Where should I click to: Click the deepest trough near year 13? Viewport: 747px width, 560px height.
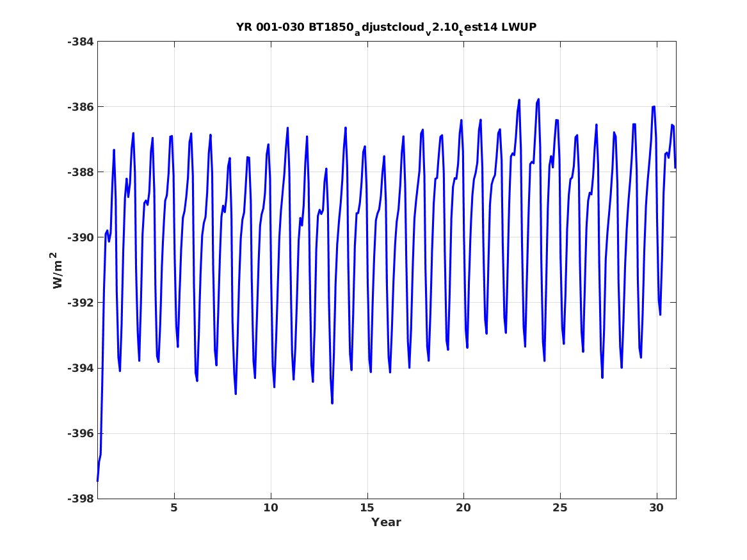332,403
